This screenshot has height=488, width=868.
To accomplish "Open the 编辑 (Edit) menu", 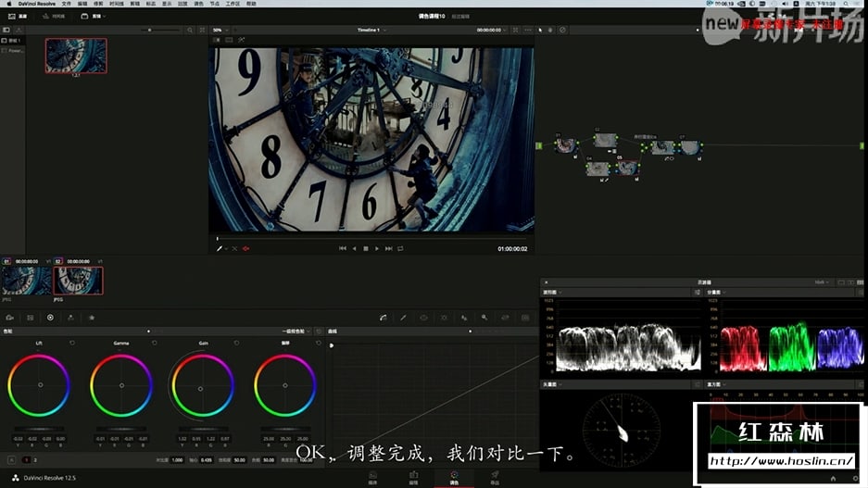I will (82, 4).
